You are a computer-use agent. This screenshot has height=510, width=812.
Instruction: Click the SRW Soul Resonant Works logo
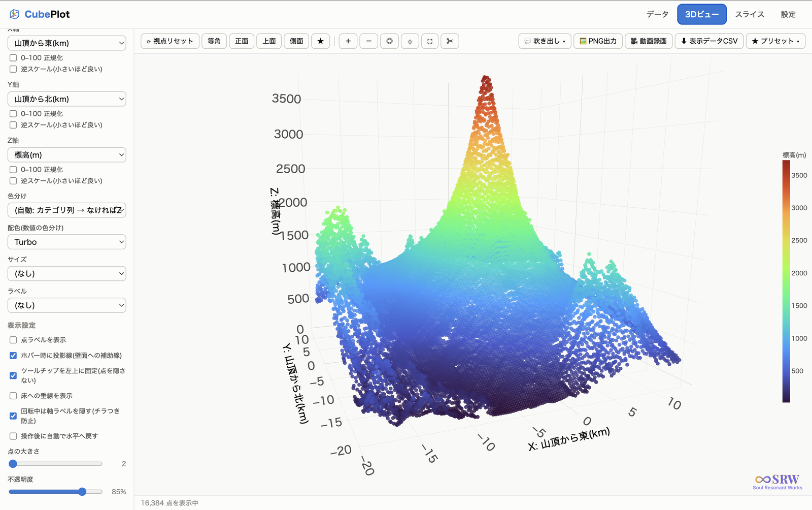[777, 482]
